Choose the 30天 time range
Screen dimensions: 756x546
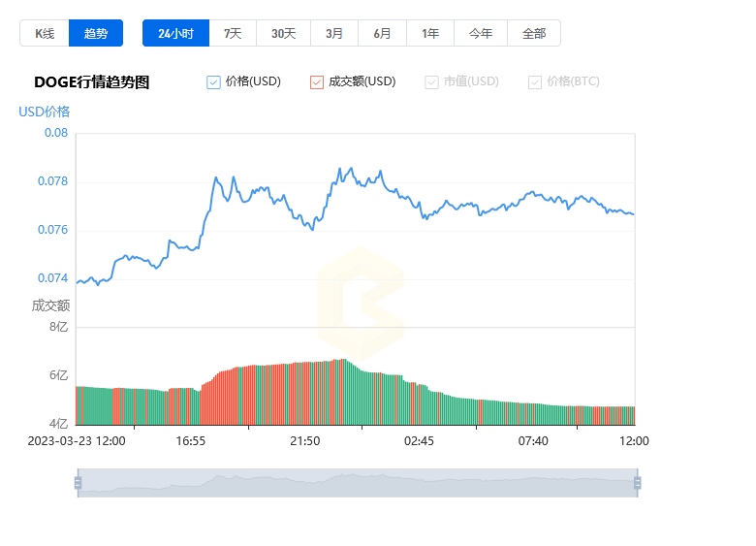(283, 33)
